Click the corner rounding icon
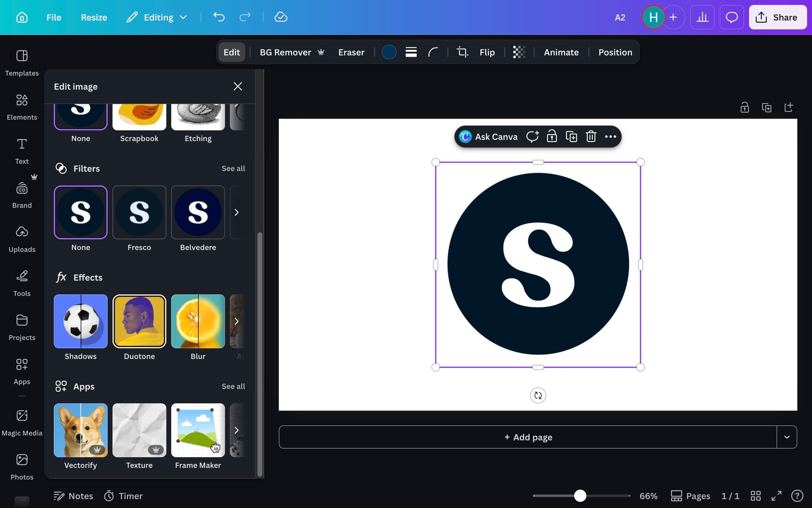The image size is (812, 508). (433, 52)
